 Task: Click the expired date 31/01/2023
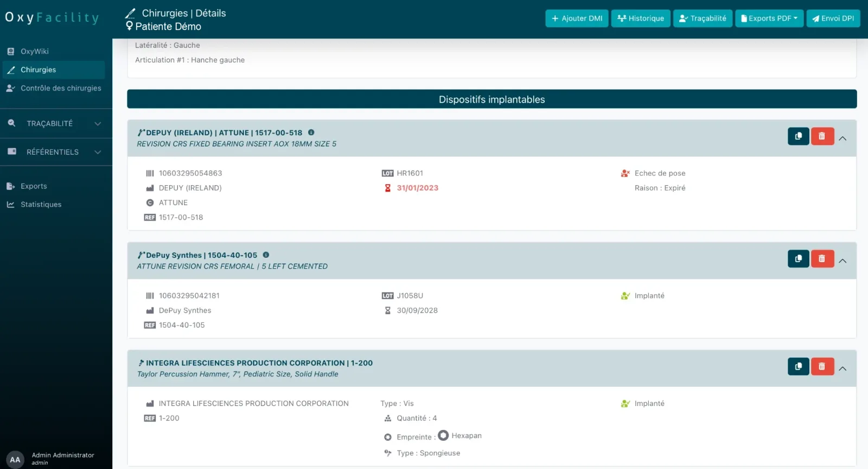(x=417, y=188)
